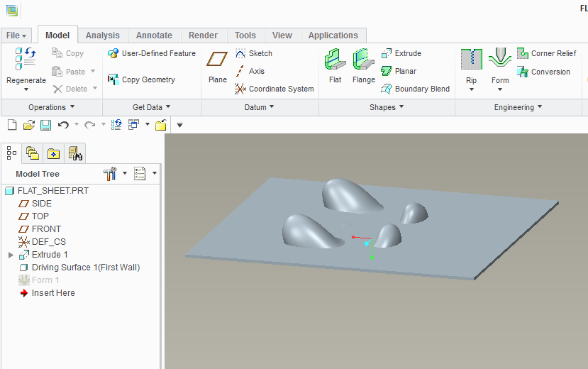
Task: Choose the Planar wall tool
Action: point(399,71)
